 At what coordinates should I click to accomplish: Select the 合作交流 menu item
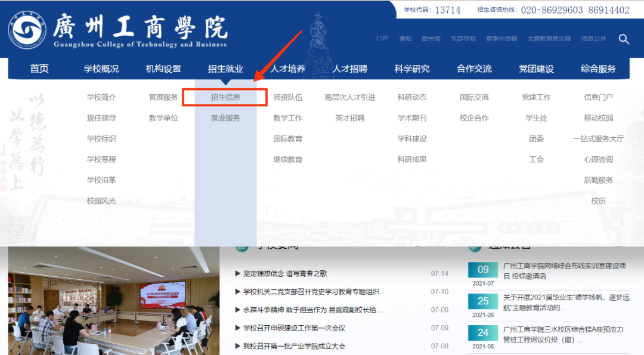tap(474, 69)
